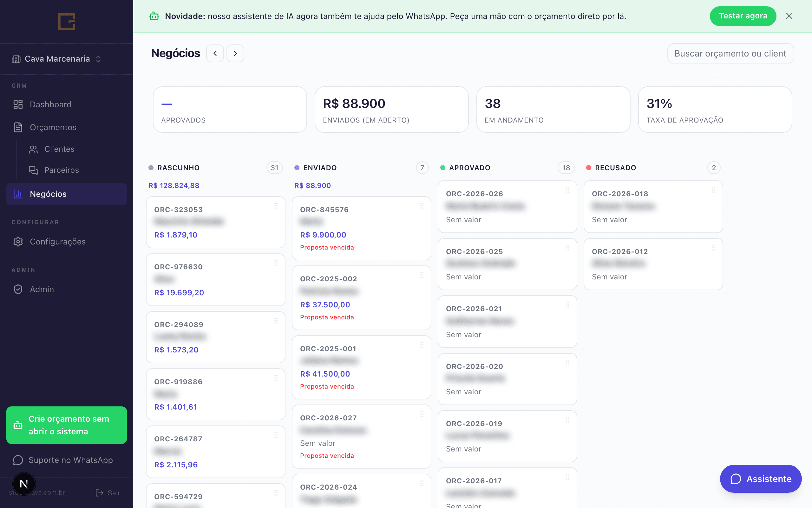Click the Aprovado count badge 18
Screen dimensions: 812x508
566,168
